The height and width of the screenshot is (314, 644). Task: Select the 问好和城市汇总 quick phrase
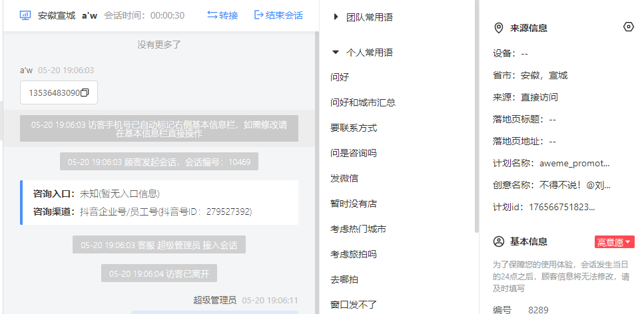pyautogui.click(x=363, y=102)
